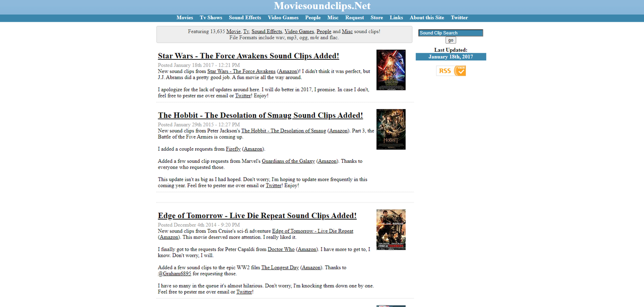Select Sound Effects in navigation bar
Image resolution: width=644 pixels, height=307 pixels.
245,18
